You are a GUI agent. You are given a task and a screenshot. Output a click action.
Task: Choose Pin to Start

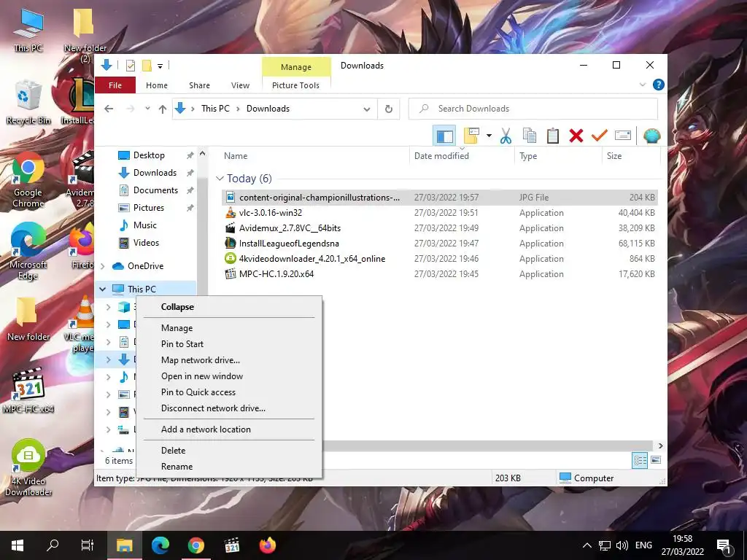[229, 344]
